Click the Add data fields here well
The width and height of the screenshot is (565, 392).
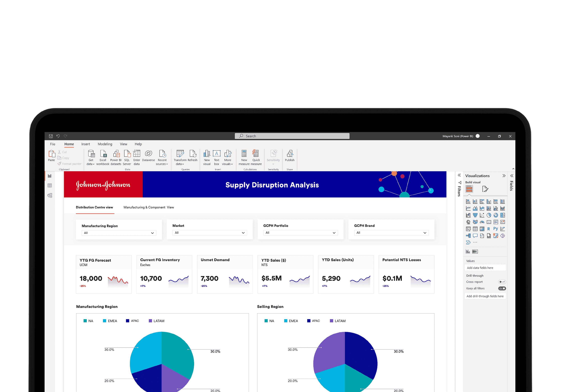485,268
